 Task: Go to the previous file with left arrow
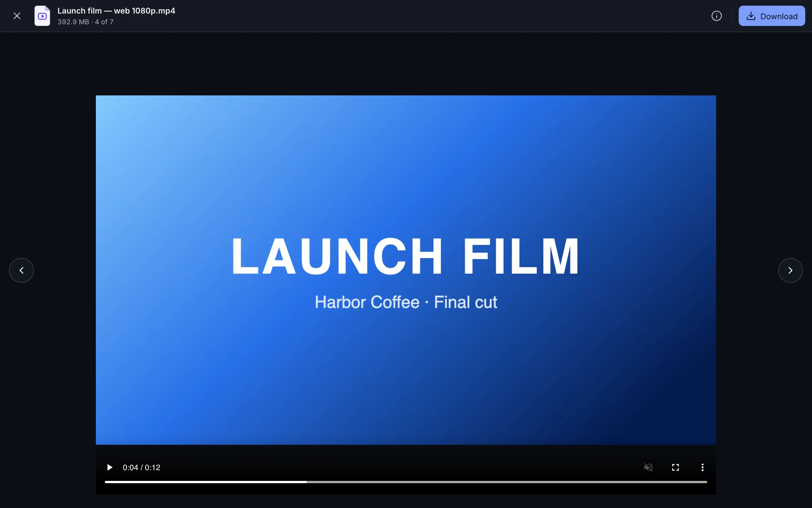coord(21,270)
